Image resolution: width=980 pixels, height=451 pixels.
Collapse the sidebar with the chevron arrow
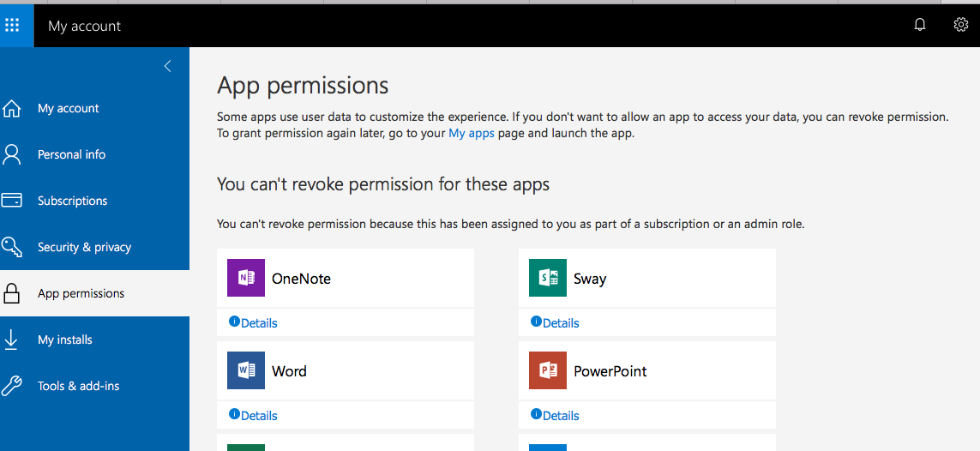[x=167, y=65]
